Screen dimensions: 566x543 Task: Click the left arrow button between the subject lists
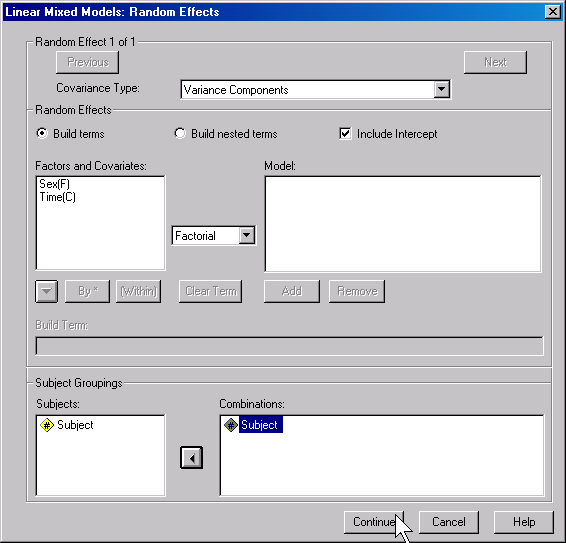pos(191,458)
